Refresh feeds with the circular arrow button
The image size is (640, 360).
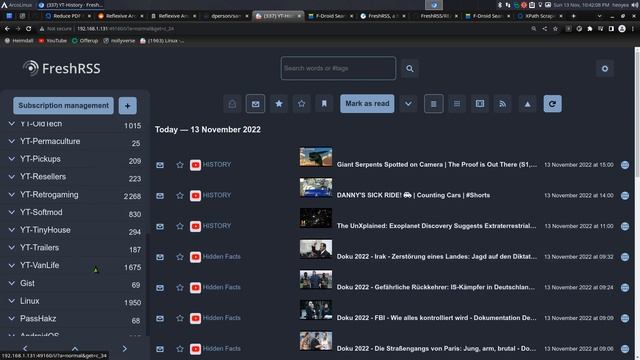pyautogui.click(x=552, y=104)
